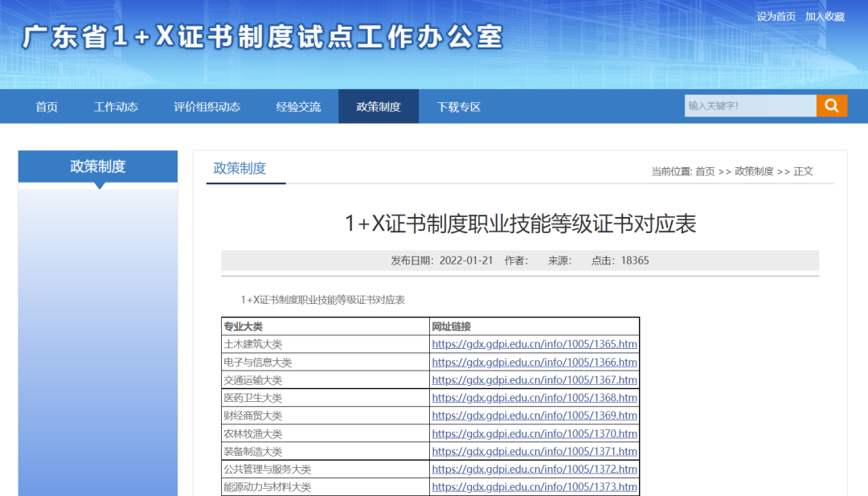Open the 土木建筑大类 certificate link
This screenshot has height=496, width=868.
click(x=534, y=344)
